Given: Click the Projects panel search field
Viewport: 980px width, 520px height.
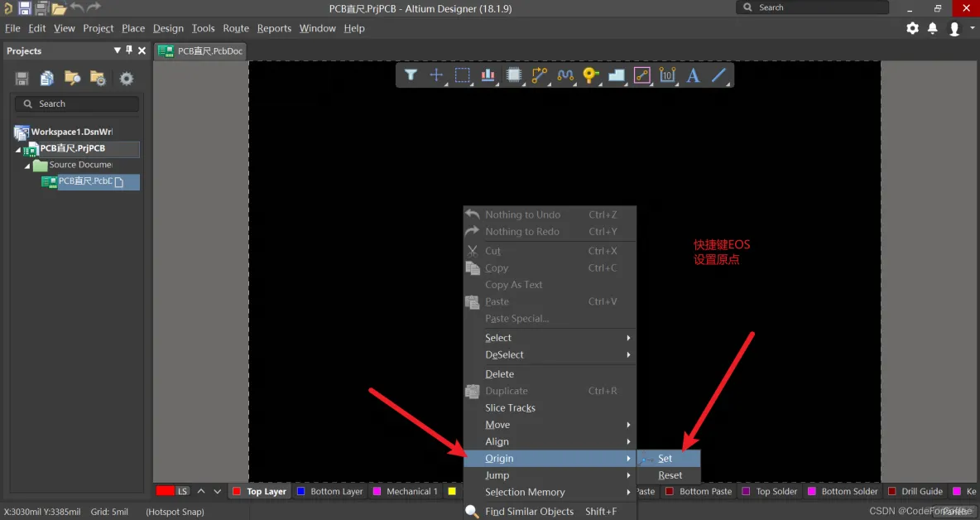Looking at the screenshot, I should pos(77,104).
